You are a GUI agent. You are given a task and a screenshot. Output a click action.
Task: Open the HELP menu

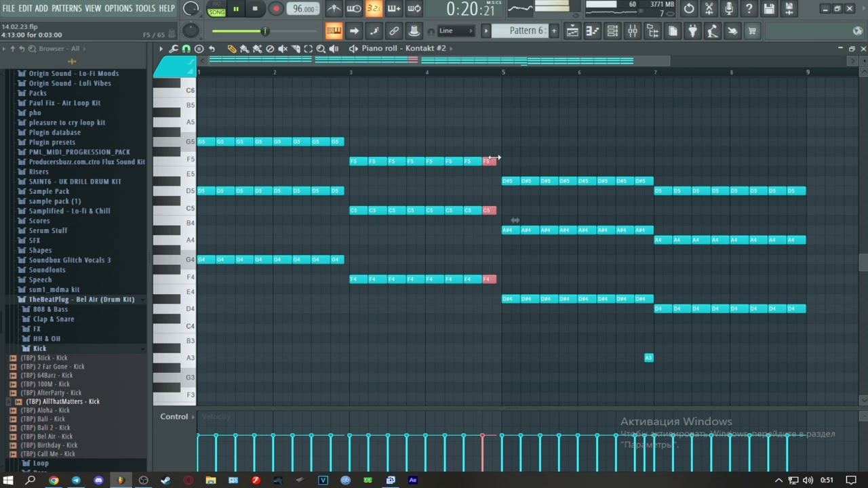(167, 8)
